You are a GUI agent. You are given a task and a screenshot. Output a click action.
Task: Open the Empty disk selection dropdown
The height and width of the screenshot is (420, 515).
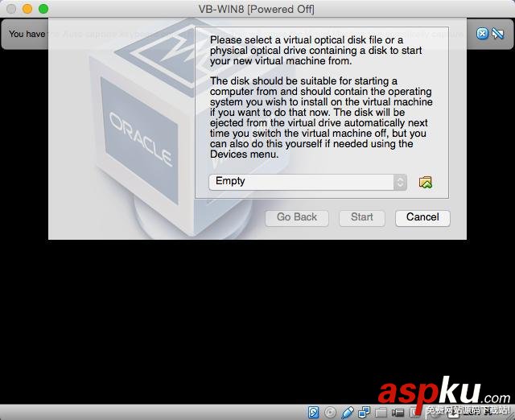pyautogui.click(x=307, y=182)
